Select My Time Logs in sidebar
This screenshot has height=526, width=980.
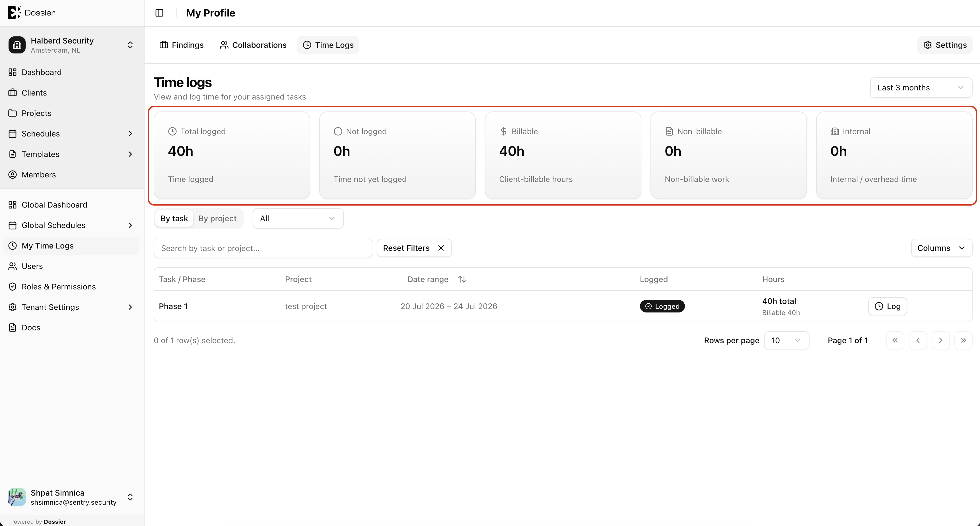(x=71, y=246)
